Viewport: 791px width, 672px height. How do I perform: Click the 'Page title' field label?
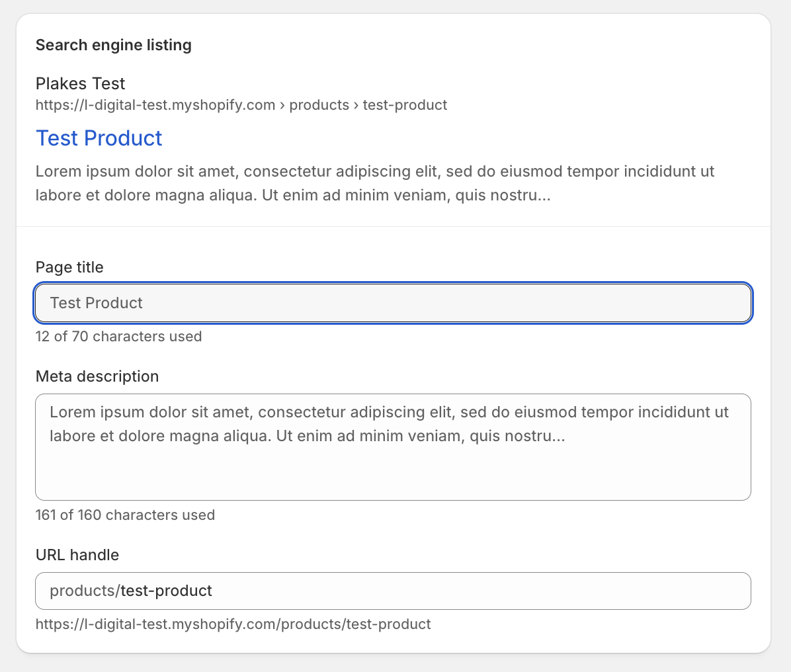pos(69,267)
